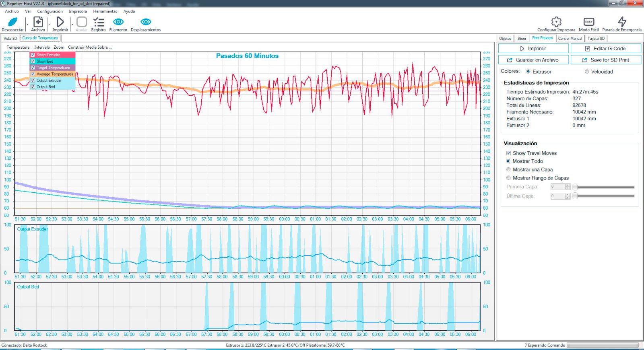Adjust the Primera Capa slider
Image resolution: width=644 pixels, height=350 pixels.
[575, 187]
